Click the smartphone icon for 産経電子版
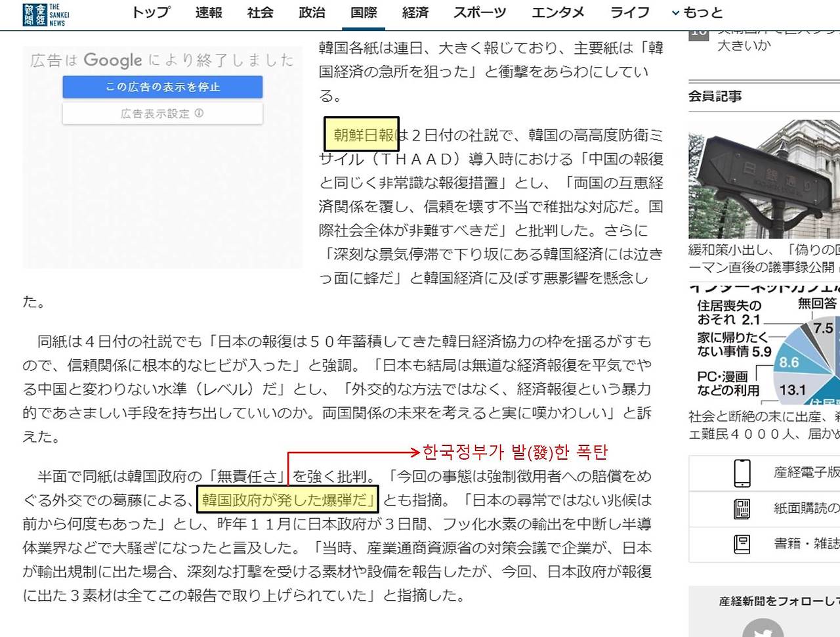Screen dimensions: 840x637 742,473
